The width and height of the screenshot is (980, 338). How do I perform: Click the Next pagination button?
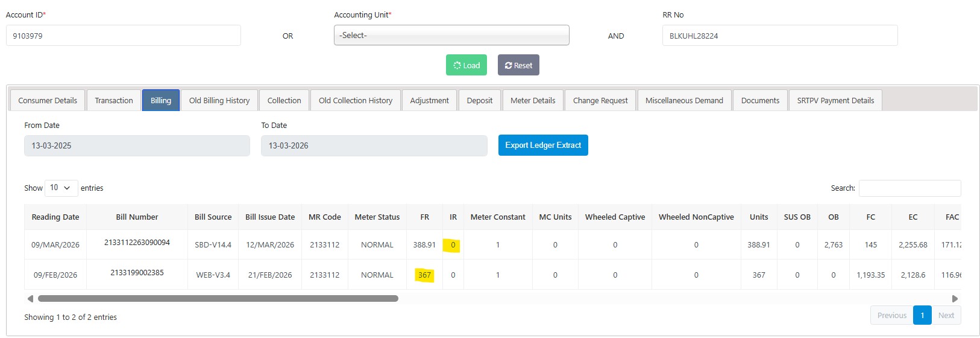click(x=946, y=315)
